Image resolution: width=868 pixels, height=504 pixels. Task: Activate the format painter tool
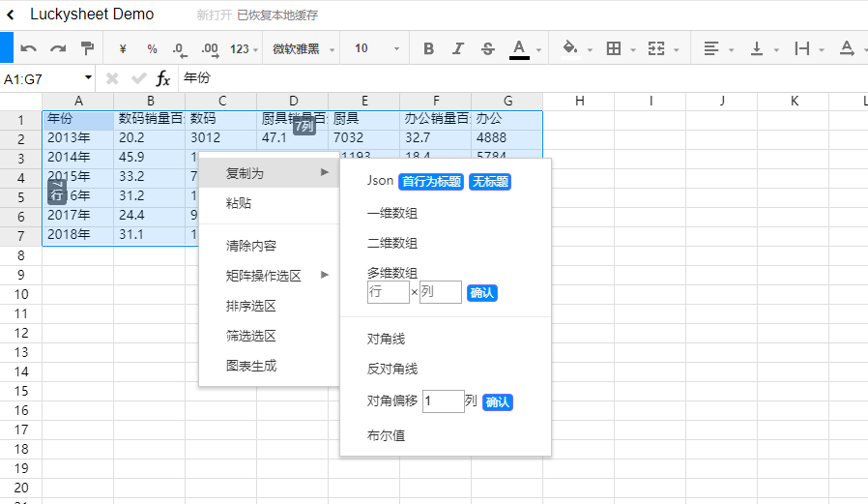(x=87, y=48)
